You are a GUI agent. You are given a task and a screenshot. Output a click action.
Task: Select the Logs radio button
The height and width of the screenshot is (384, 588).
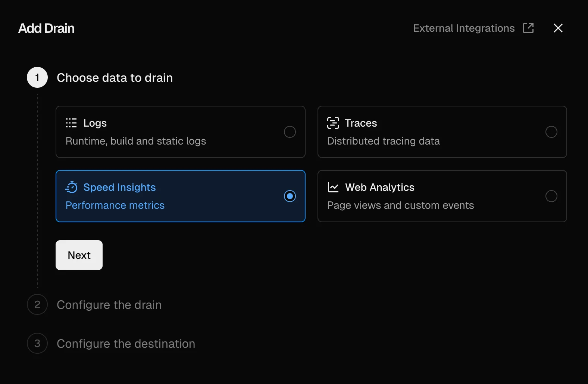[290, 132]
